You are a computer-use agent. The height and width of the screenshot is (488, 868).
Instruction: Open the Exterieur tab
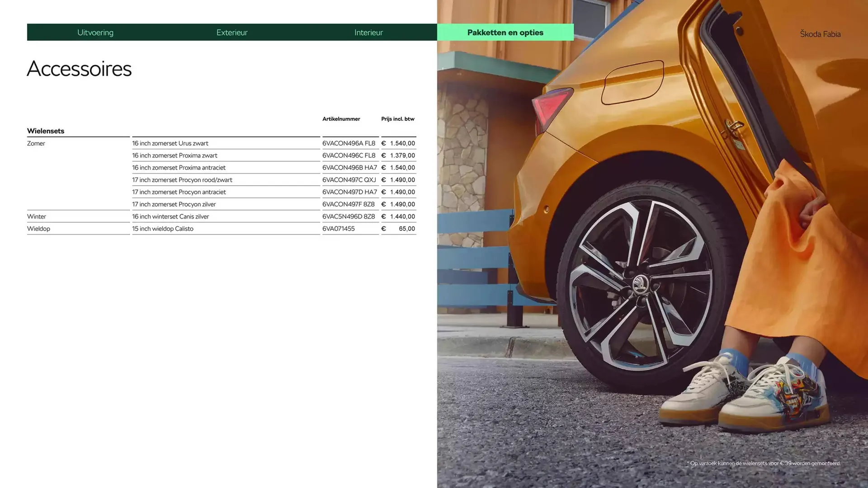click(232, 32)
